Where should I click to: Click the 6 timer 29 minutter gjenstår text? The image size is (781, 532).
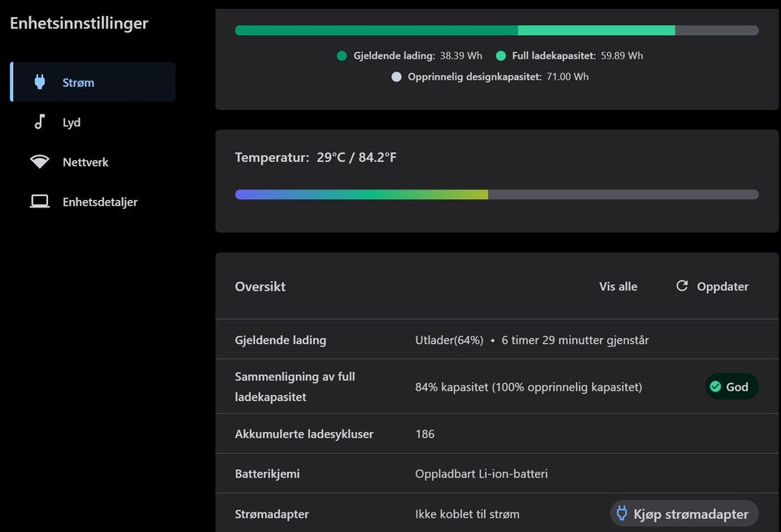point(575,340)
